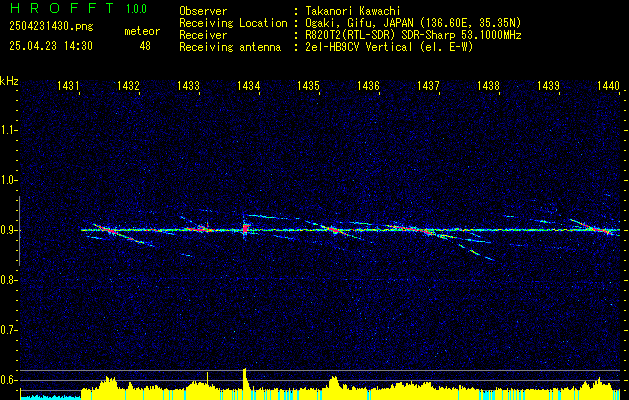The height and width of the screenshot is (400, 629).
Task: Click the Receiving antenna label
Action: (x=230, y=47)
